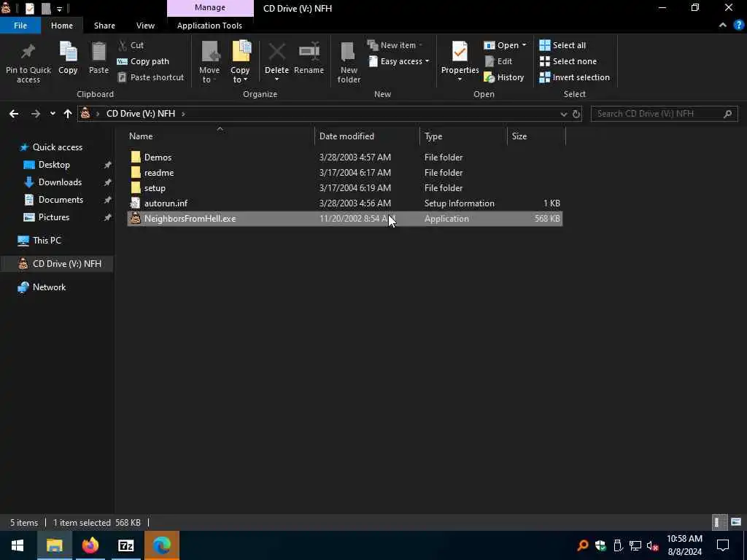
Task: Click the Rename ribbon button
Action: tap(309, 58)
